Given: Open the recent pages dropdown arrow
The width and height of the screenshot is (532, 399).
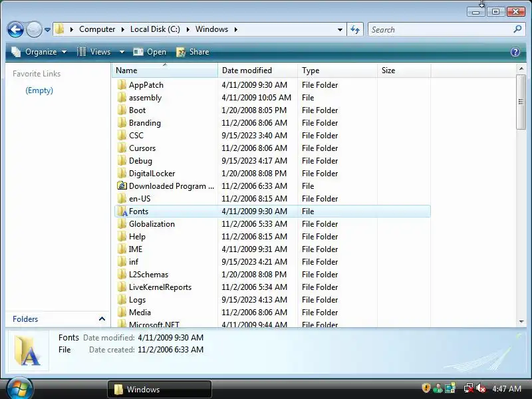Looking at the screenshot, I should [x=47, y=30].
